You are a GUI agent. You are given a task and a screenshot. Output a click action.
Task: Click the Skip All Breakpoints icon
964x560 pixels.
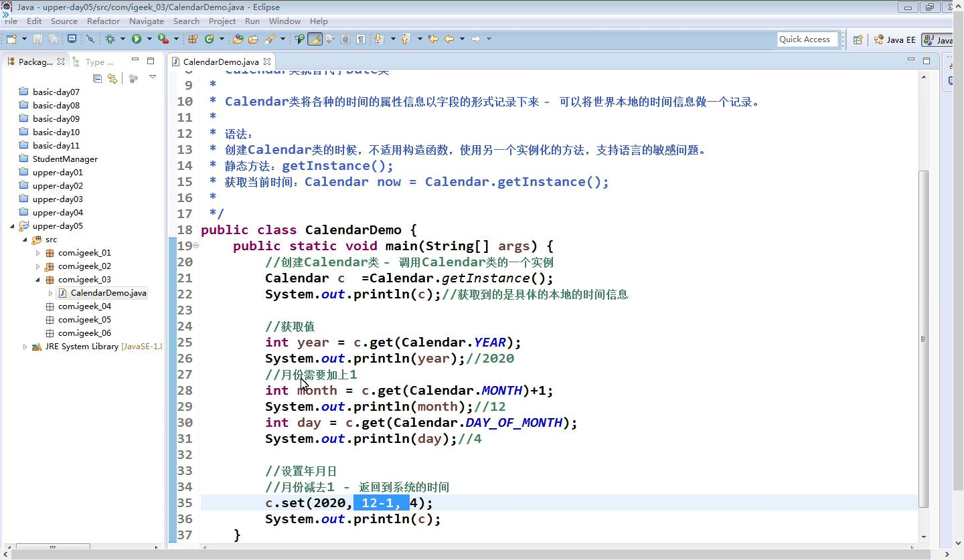(91, 39)
